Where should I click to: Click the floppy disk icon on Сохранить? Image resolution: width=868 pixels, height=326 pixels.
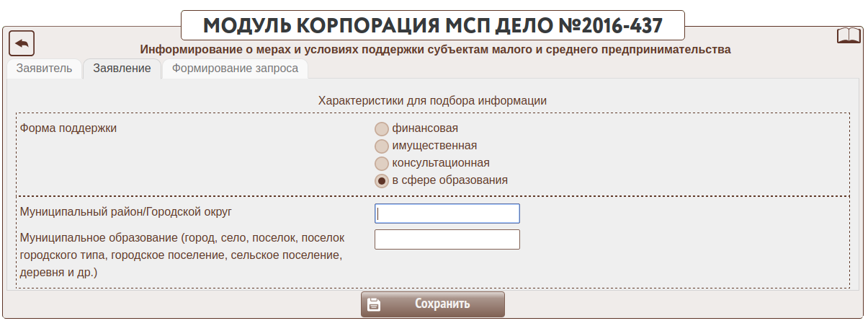pyautogui.click(x=374, y=304)
